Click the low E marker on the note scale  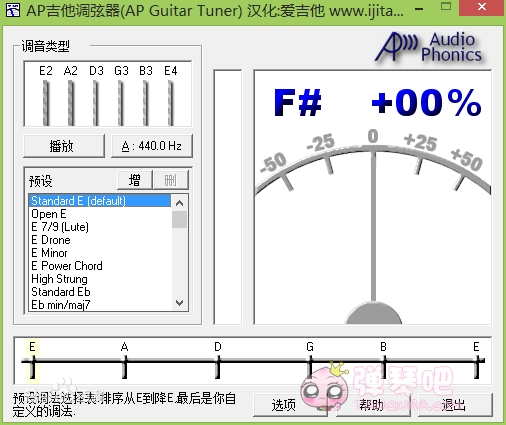click(x=32, y=361)
